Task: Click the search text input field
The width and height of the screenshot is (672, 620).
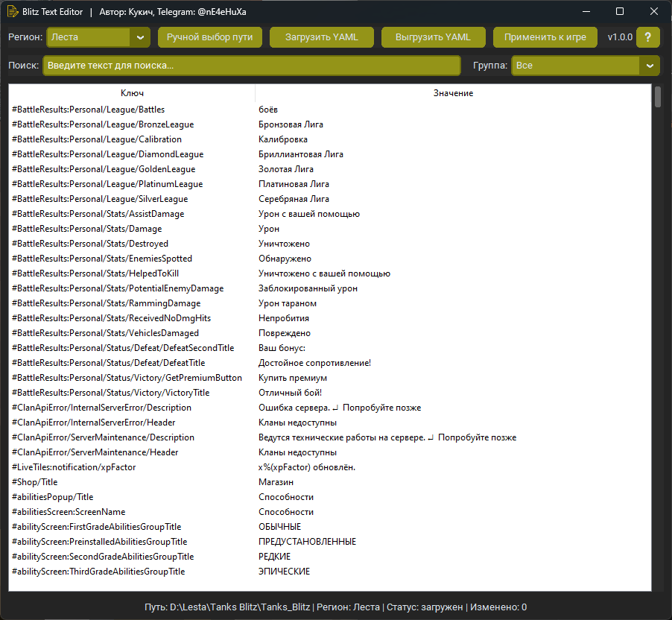Action: tap(251, 66)
